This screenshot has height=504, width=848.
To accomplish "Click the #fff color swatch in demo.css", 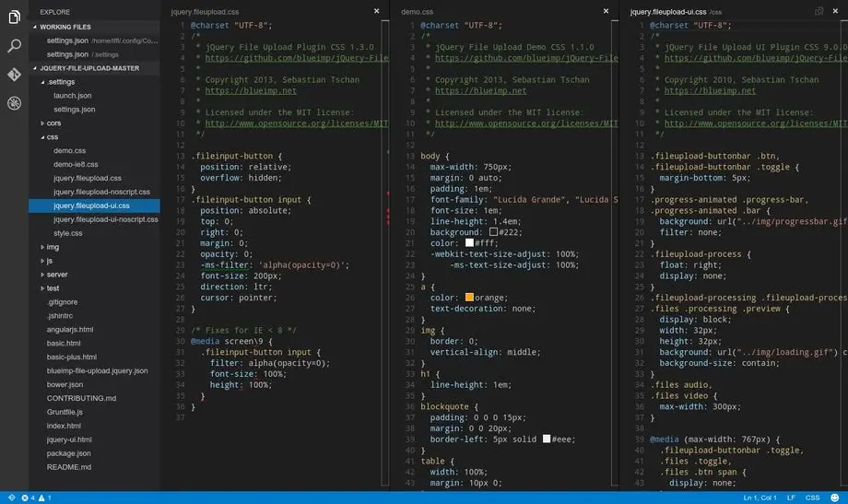I will 469,243.
